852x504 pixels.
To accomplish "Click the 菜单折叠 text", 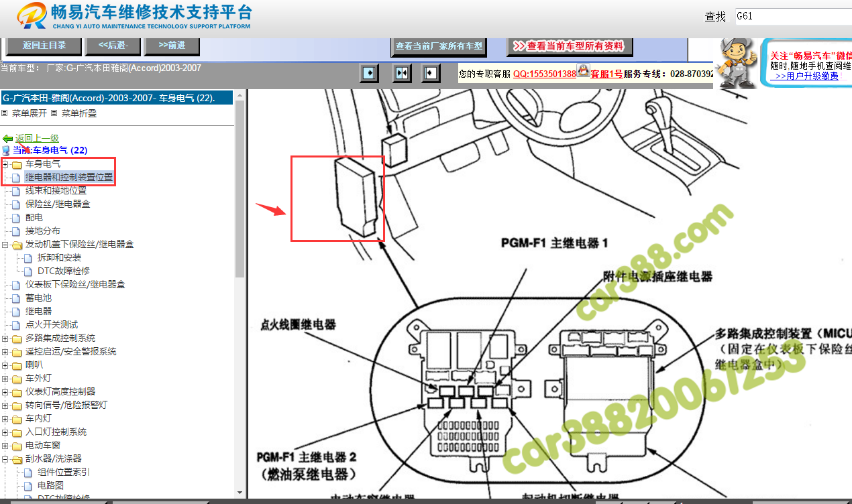I will [79, 113].
